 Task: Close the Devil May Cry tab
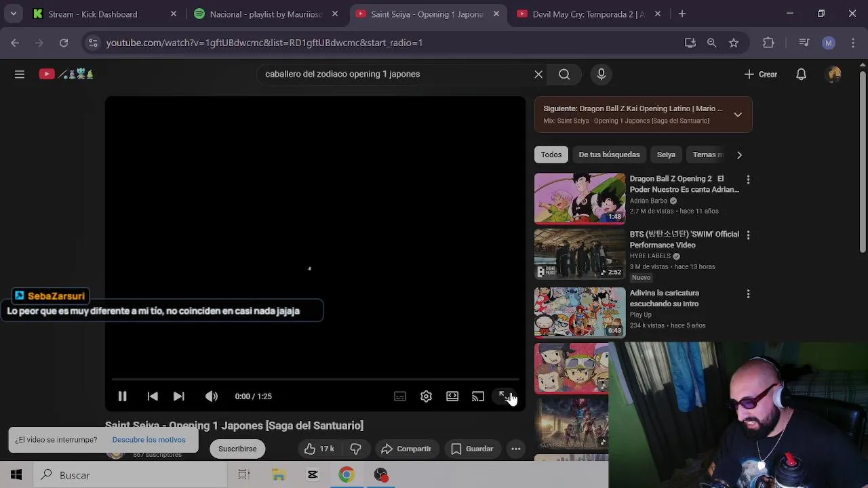657,14
